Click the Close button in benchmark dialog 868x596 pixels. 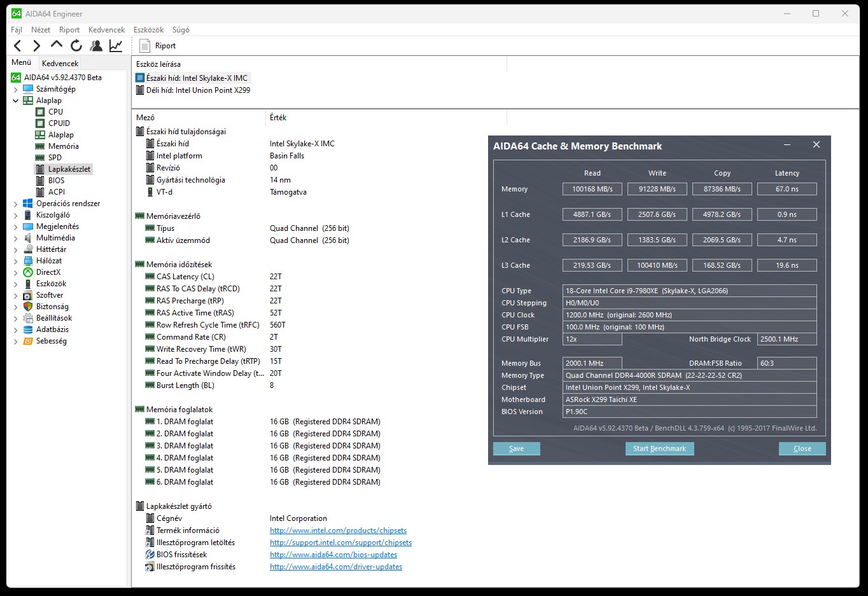click(x=802, y=448)
